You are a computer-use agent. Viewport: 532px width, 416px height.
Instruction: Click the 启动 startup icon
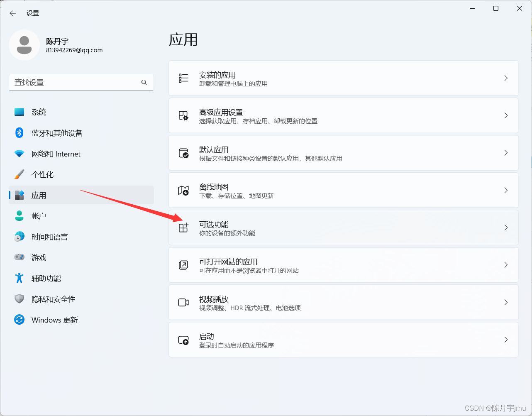183,340
